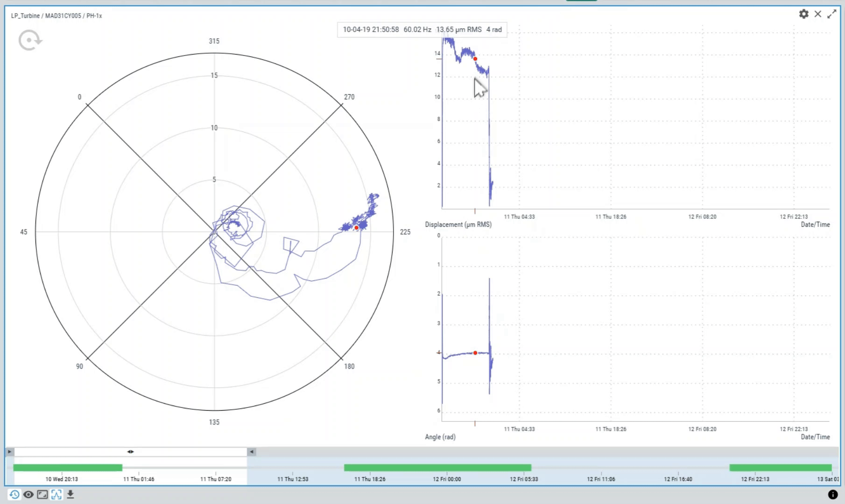Maximize the chart with the diagonal expand arrows icon
Viewport: 845px width, 504px height.
[832, 14]
